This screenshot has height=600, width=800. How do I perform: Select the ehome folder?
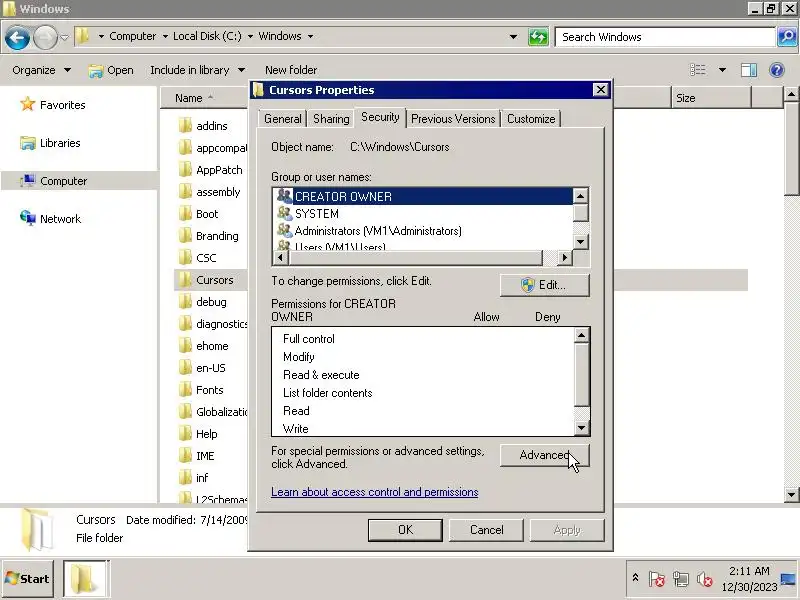(x=204, y=346)
